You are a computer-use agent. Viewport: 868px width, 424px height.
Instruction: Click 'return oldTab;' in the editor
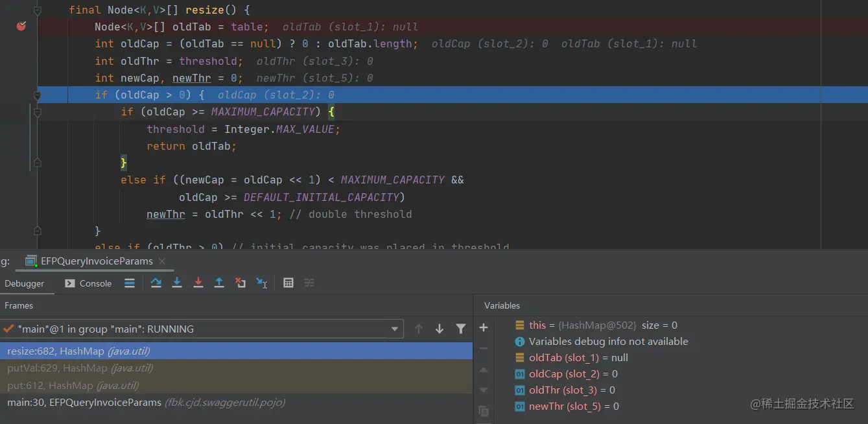(191, 146)
